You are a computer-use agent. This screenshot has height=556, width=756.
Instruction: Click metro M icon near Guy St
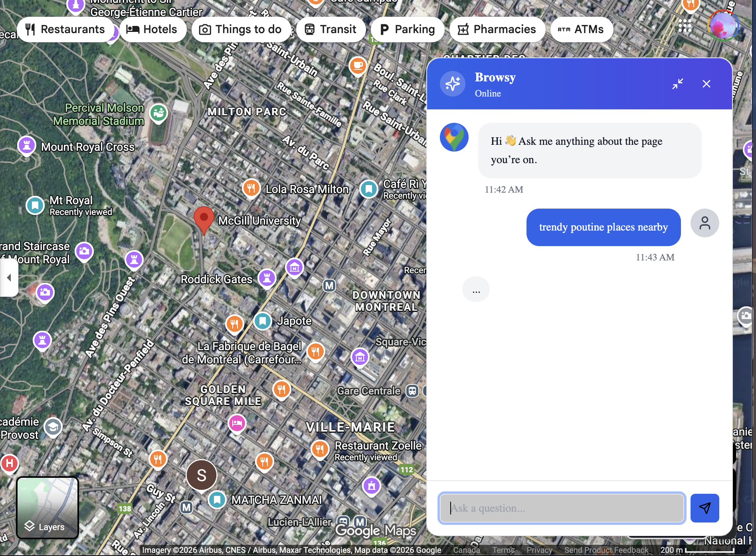tap(186, 507)
